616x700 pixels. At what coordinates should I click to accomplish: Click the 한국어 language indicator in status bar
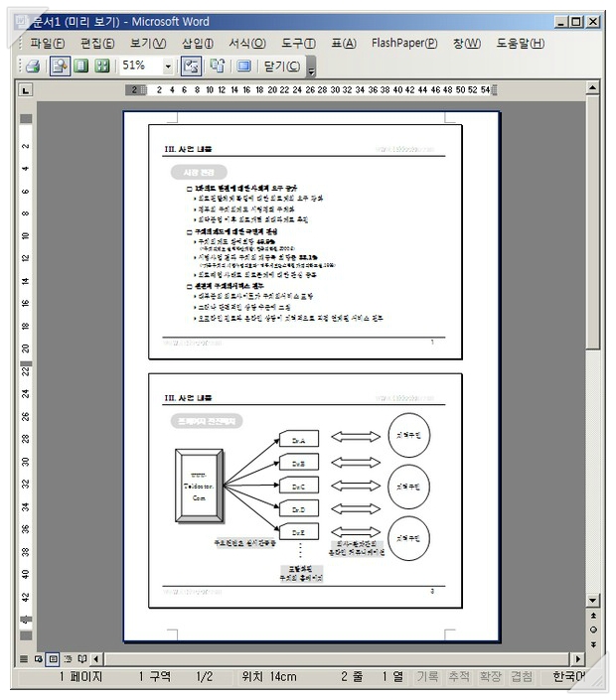[x=568, y=677]
